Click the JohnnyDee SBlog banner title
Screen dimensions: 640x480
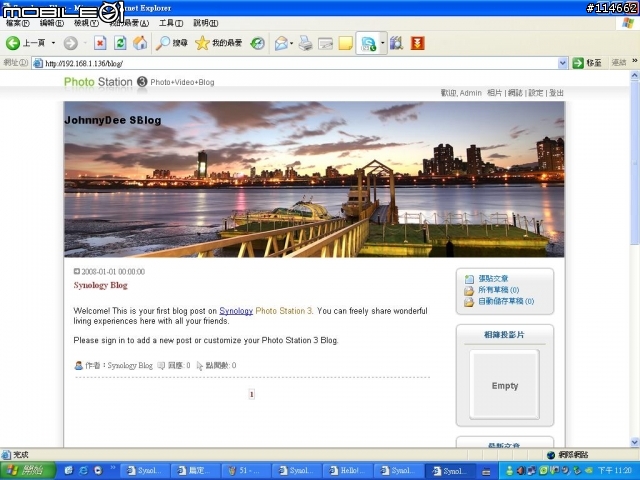pyautogui.click(x=113, y=120)
